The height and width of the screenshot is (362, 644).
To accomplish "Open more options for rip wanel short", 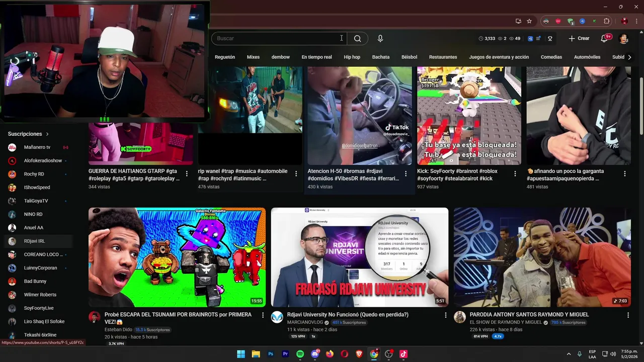I will coord(296,173).
